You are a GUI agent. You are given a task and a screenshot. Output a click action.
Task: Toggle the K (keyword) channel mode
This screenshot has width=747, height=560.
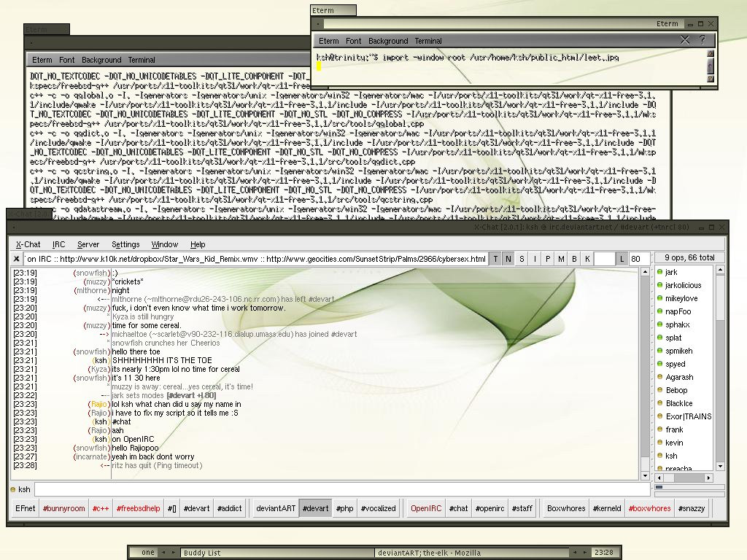click(587, 259)
